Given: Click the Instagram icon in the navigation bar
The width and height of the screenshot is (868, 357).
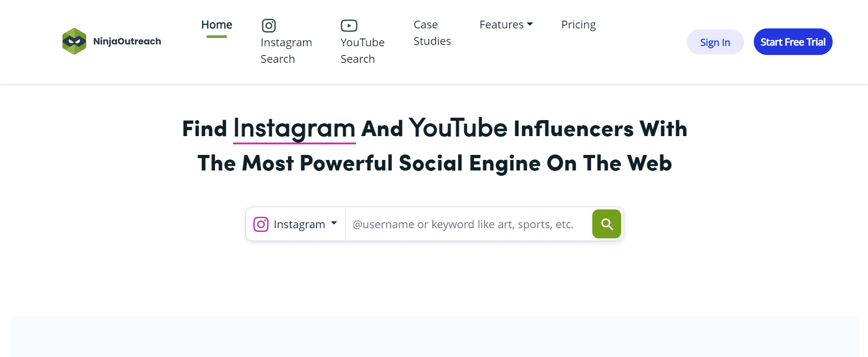Looking at the screenshot, I should [x=269, y=26].
